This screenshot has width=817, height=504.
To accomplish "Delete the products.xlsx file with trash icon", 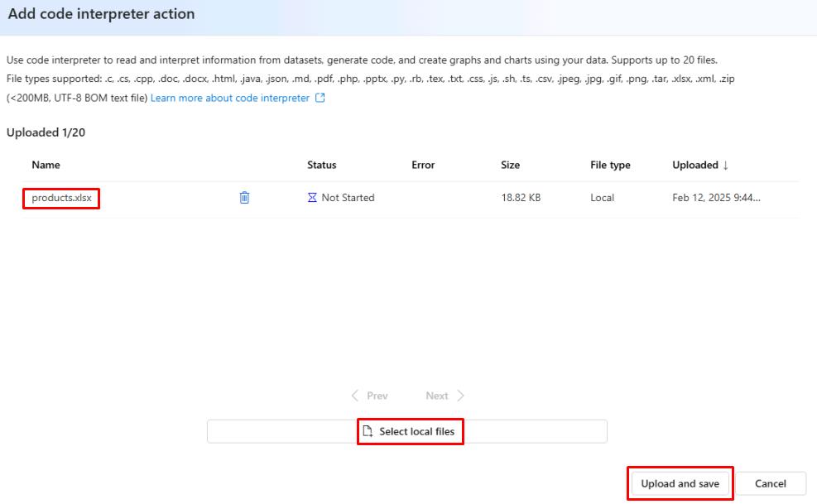I will click(x=244, y=198).
